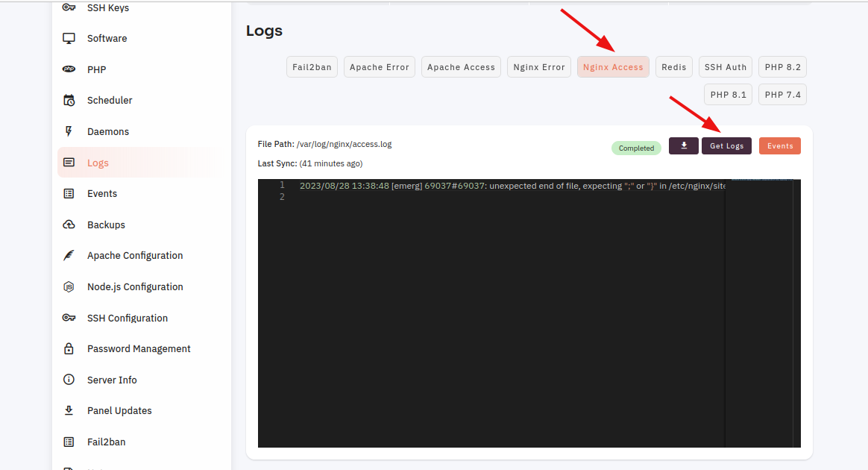Go to Password Management

[140, 348]
